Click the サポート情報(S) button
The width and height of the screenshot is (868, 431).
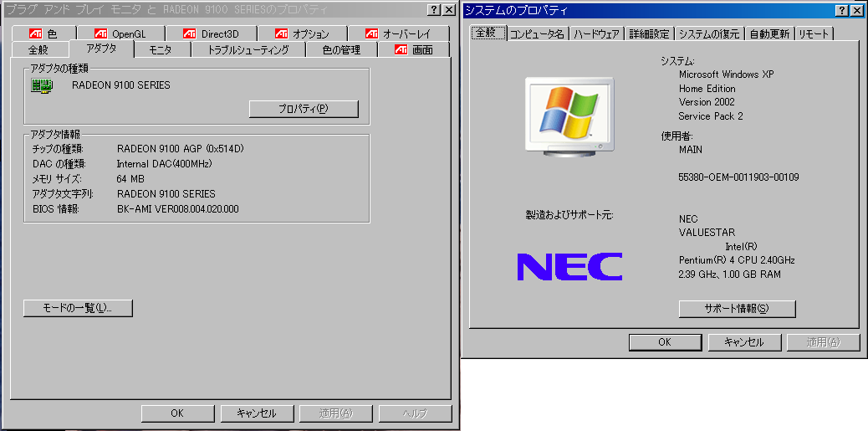(737, 309)
